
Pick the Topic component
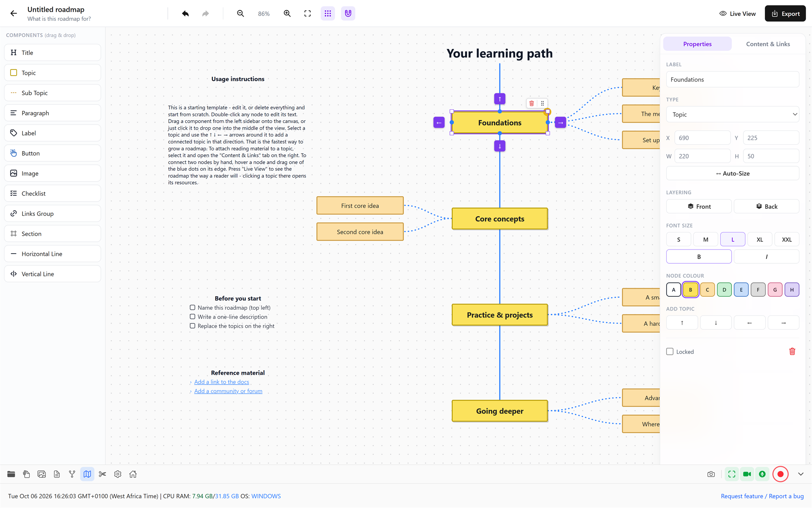(x=52, y=73)
